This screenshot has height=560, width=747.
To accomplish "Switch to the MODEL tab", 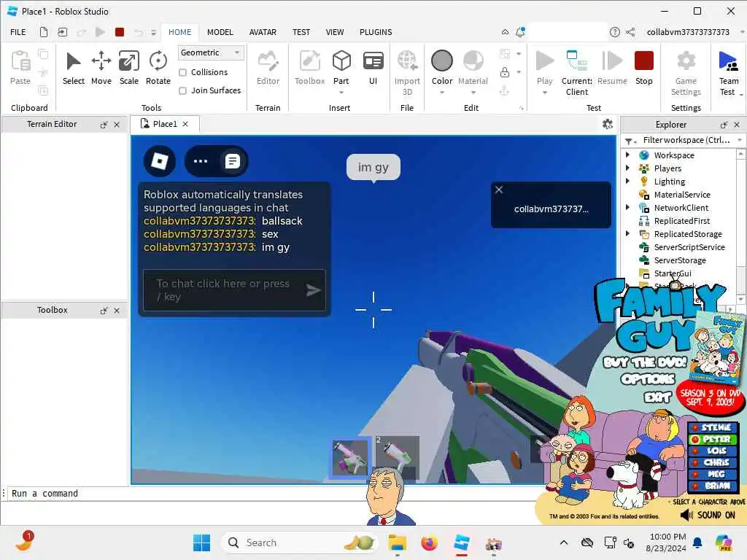I will coord(220,32).
